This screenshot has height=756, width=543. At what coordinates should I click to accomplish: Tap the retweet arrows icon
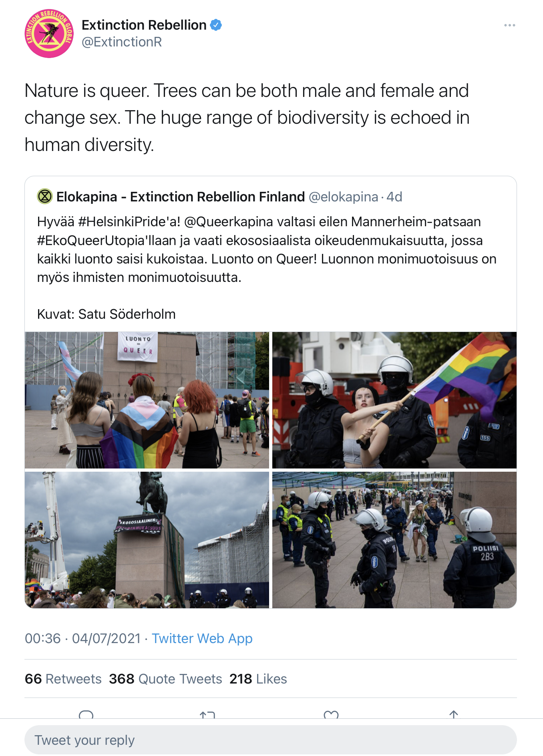pos(207,715)
